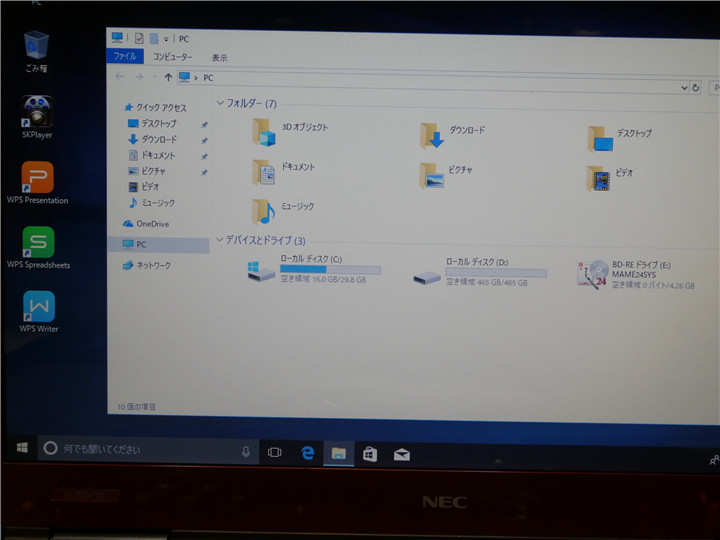Click the Cortana microphone icon

(246, 452)
